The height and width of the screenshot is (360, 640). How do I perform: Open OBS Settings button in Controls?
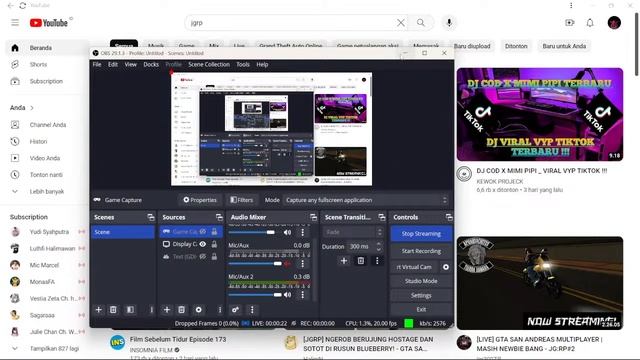421,295
